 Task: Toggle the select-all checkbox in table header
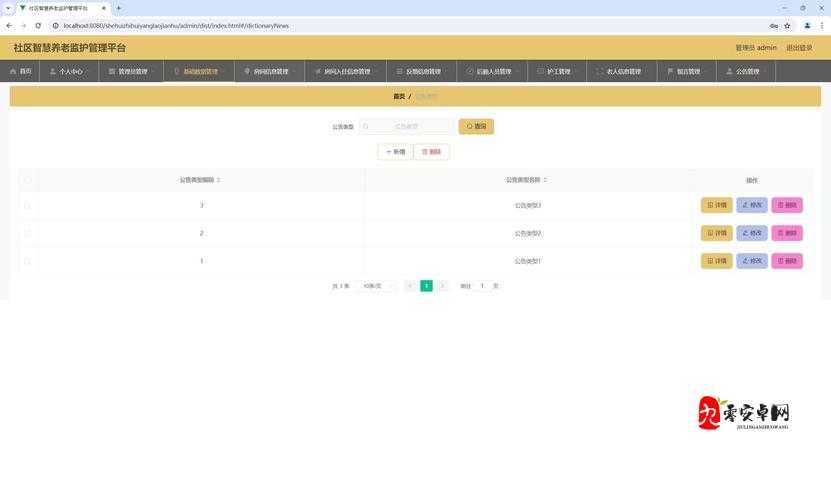tap(27, 180)
